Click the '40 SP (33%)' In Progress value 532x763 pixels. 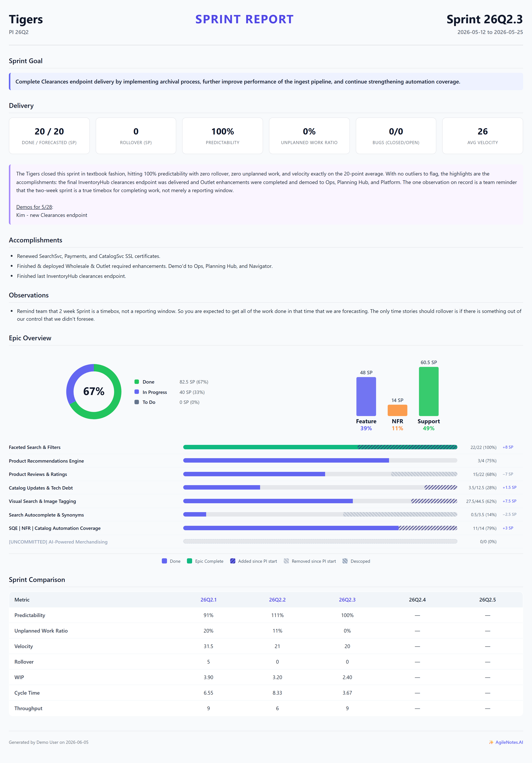[192, 392]
